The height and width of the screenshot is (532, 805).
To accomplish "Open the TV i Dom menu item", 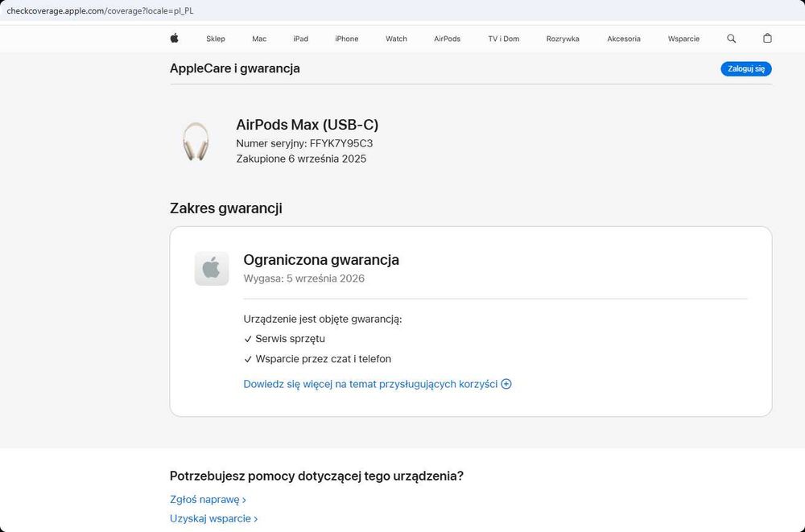I will click(504, 39).
